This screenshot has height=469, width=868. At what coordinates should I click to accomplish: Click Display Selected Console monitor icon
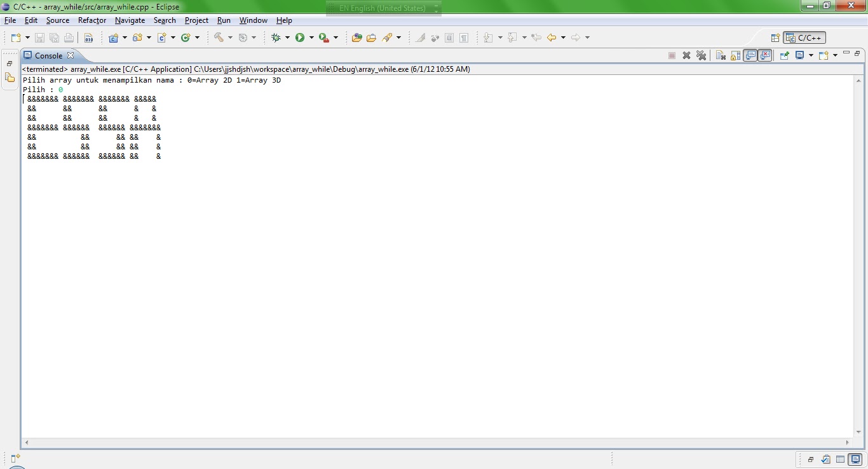point(800,55)
